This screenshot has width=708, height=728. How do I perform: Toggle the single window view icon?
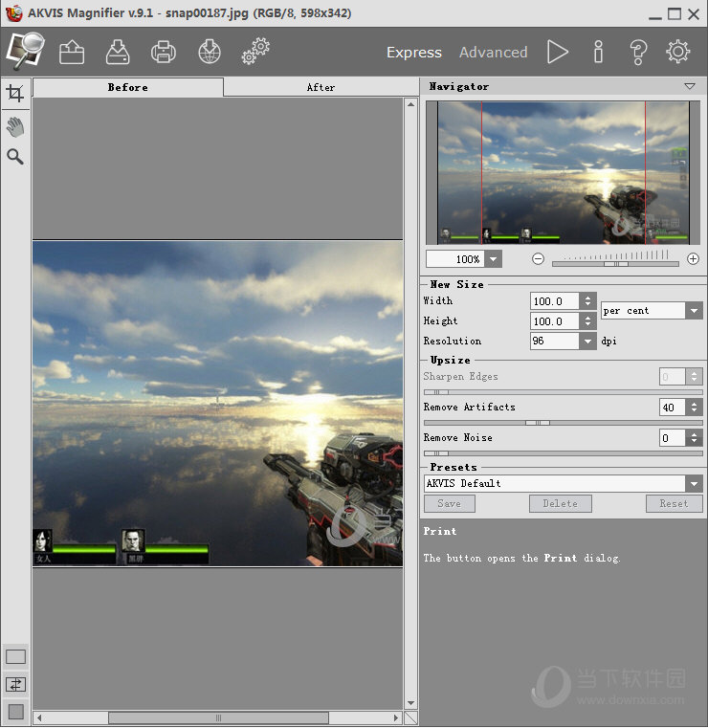(x=15, y=657)
